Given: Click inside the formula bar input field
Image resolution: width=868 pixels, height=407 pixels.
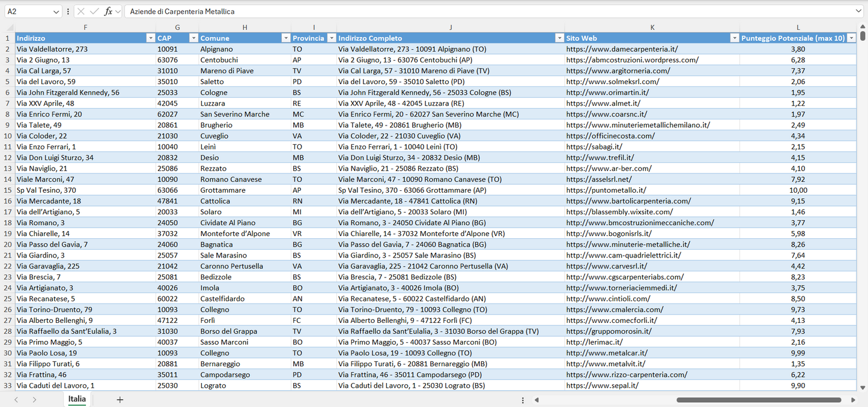Looking at the screenshot, I should point(300,11).
